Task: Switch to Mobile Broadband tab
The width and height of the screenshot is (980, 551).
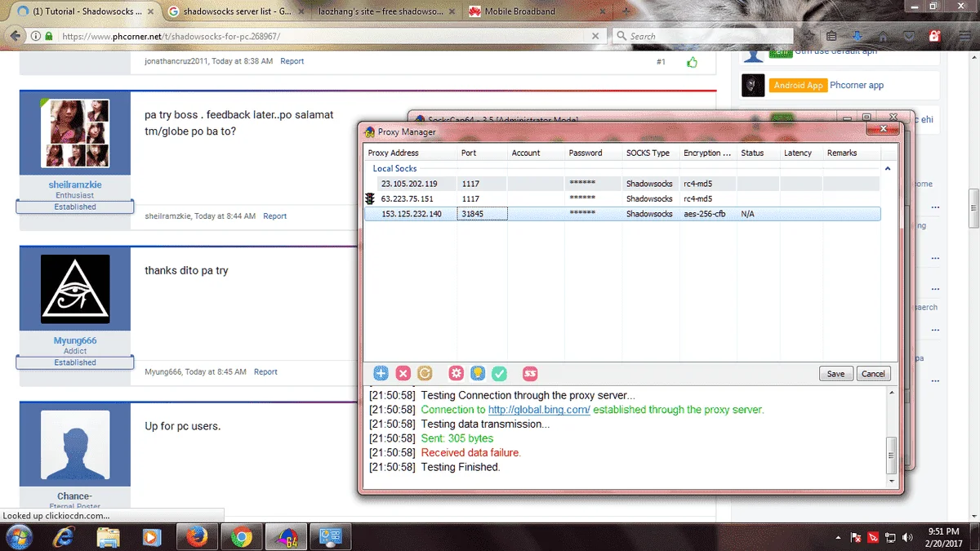Action: (535, 11)
